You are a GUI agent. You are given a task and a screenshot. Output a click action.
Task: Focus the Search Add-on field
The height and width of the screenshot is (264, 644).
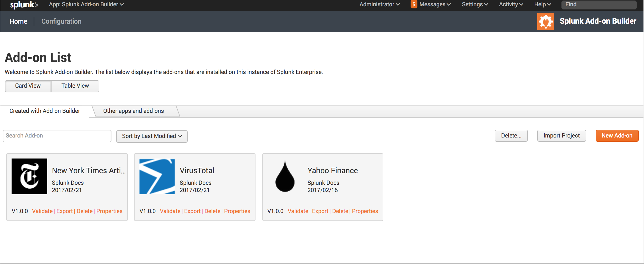click(x=57, y=136)
